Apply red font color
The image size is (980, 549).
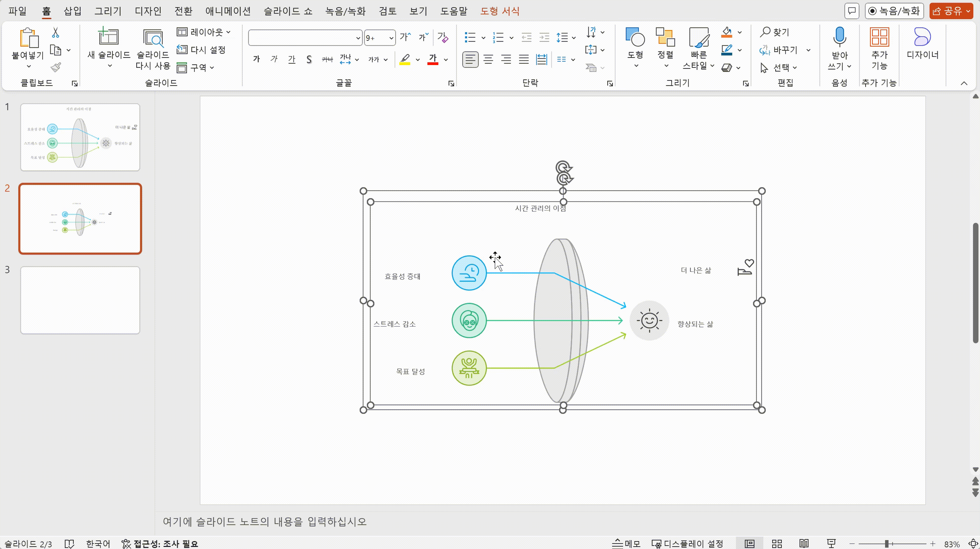(433, 59)
